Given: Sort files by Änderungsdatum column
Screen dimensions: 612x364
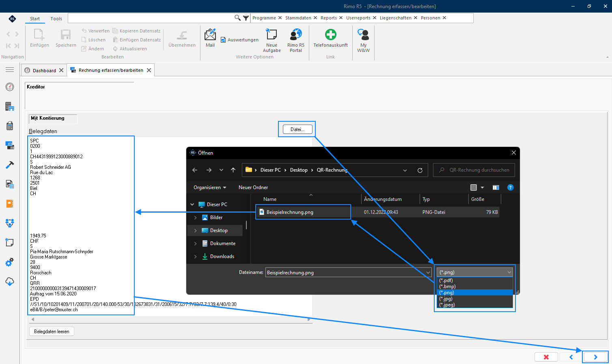Looking at the screenshot, I should 383,199.
